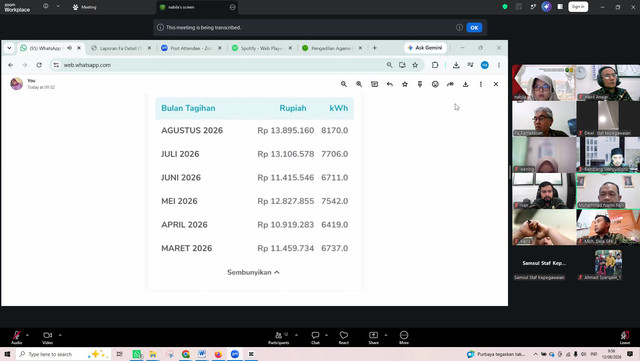Click the meeting info icon
Image resolution: width=640 pixels, height=361 pixels.
pyautogui.click(x=46, y=6)
